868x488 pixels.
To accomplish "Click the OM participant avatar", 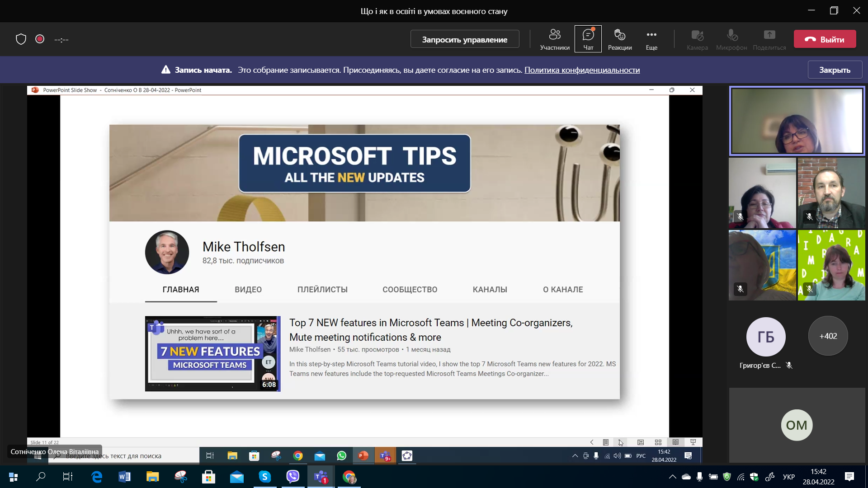I will pos(797,425).
